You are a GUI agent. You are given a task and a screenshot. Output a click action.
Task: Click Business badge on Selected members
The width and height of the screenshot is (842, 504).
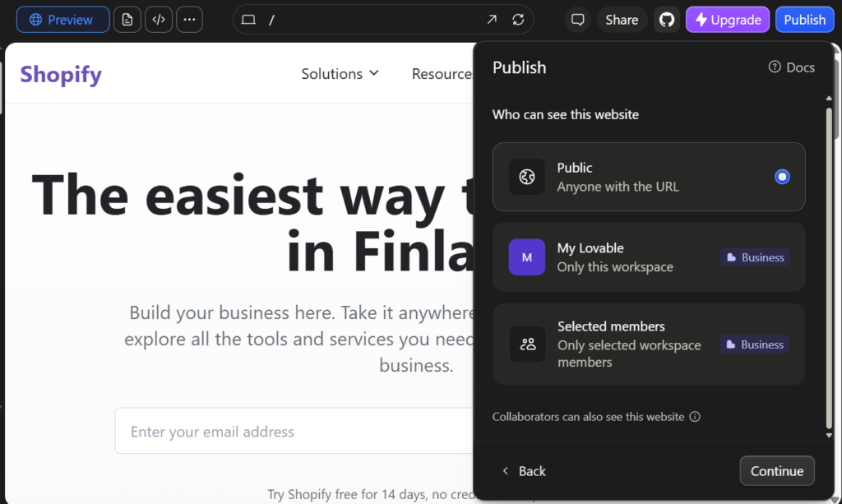coord(755,344)
